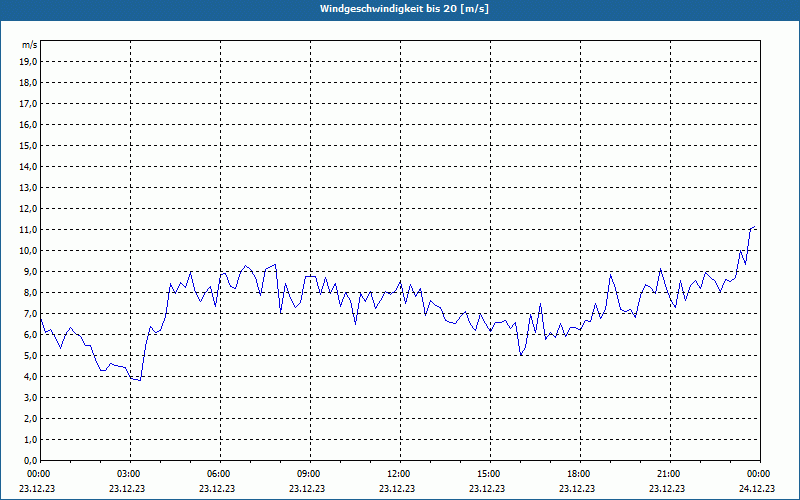
Task: Click the 14,0 y-axis label
Action: 28,166
